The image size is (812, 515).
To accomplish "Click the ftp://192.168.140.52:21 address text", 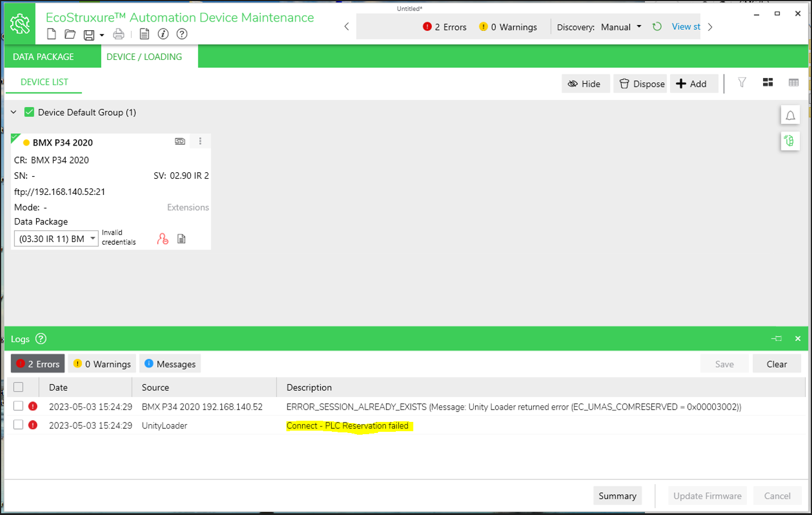I will 59,191.
